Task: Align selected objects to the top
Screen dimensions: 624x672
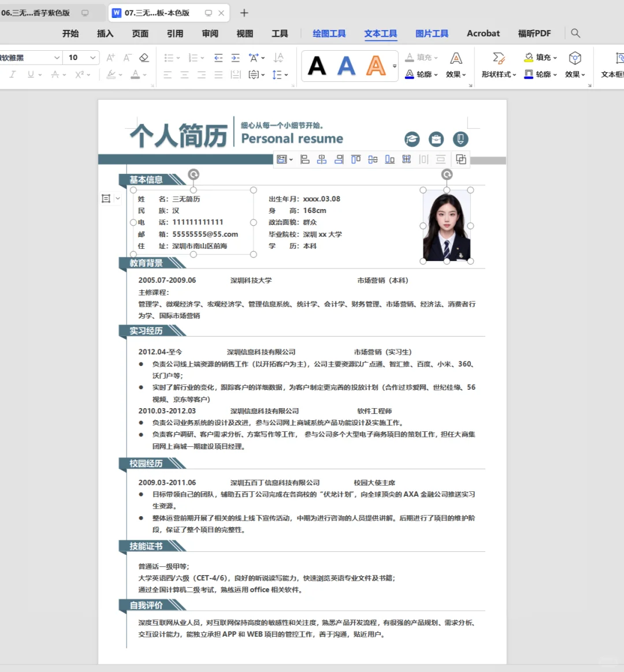Action: click(x=355, y=159)
